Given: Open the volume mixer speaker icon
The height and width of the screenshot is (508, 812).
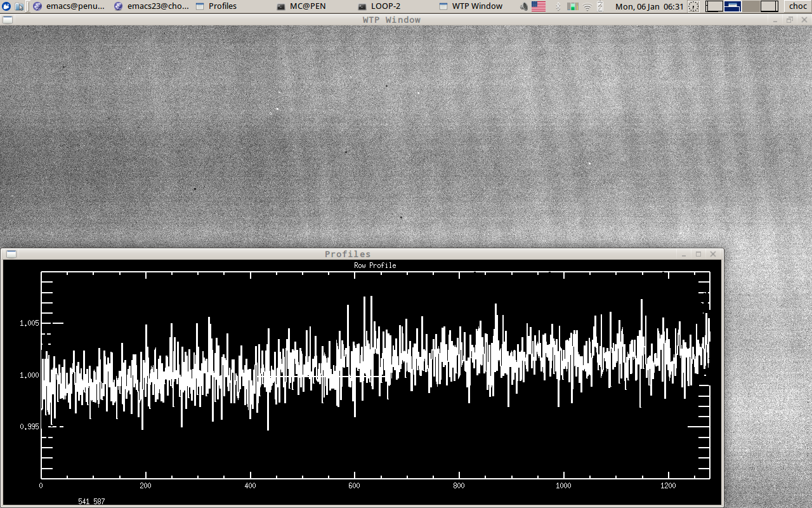Looking at the screenshot, I should [524, 6].
